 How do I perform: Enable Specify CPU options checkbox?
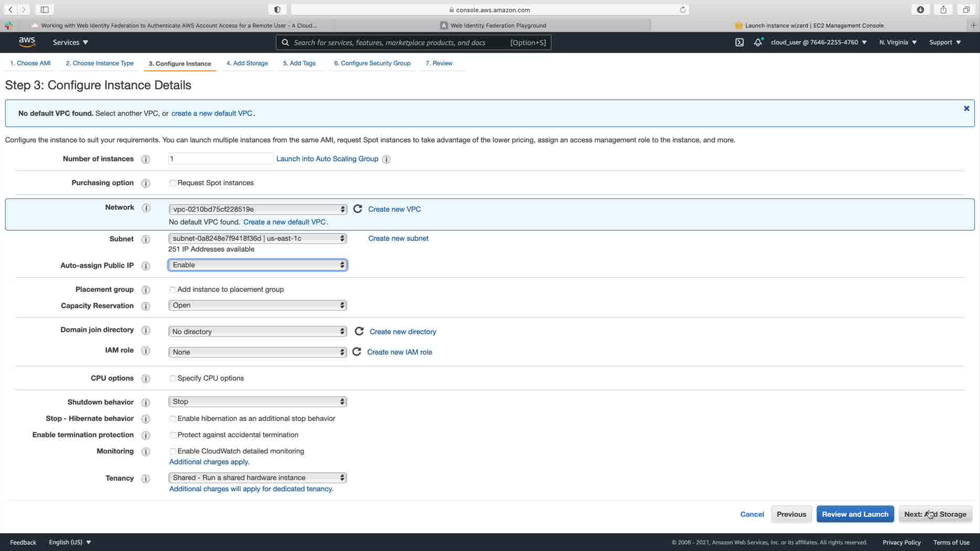[173, 378]
